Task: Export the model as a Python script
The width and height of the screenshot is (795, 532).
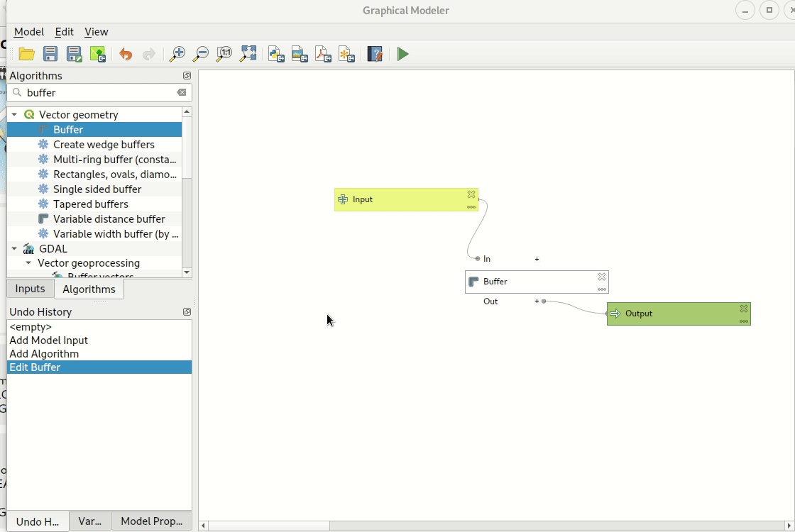Action: 276,54
